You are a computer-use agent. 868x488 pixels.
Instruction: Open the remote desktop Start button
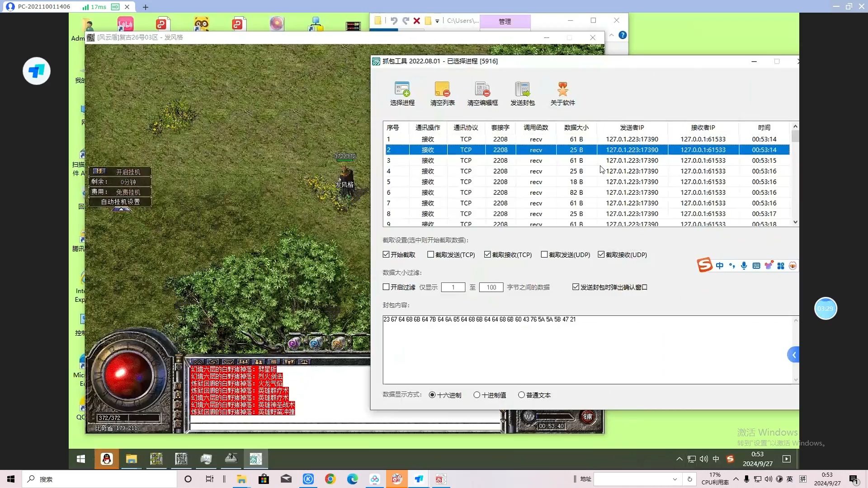(x=81, y=459)
